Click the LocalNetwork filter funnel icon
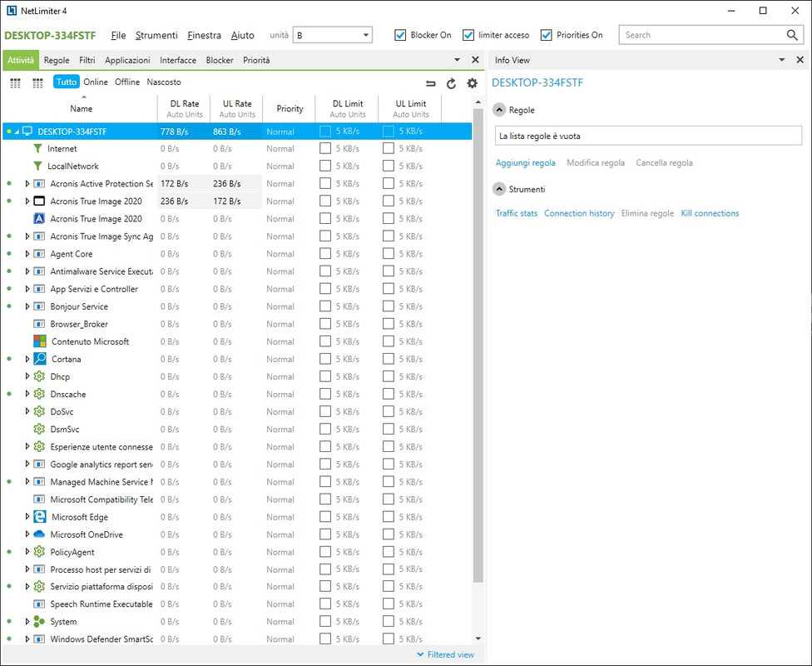 (x=37, y=166)
